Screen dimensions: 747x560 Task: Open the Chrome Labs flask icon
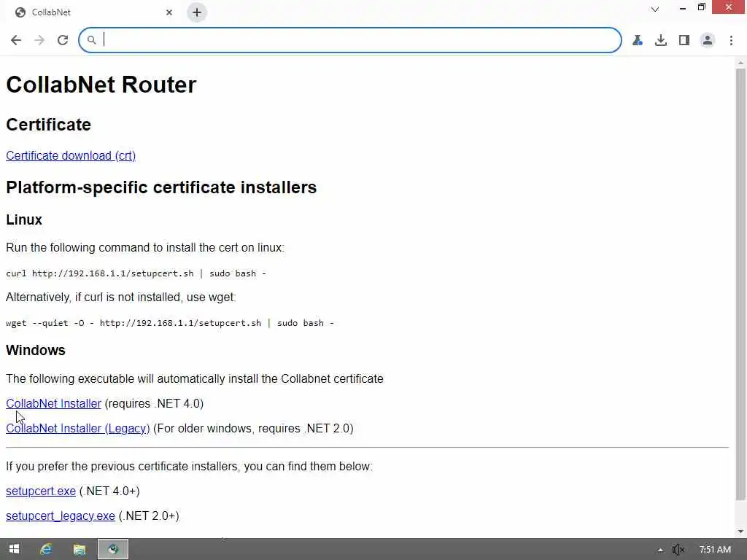tap(638, 40)
